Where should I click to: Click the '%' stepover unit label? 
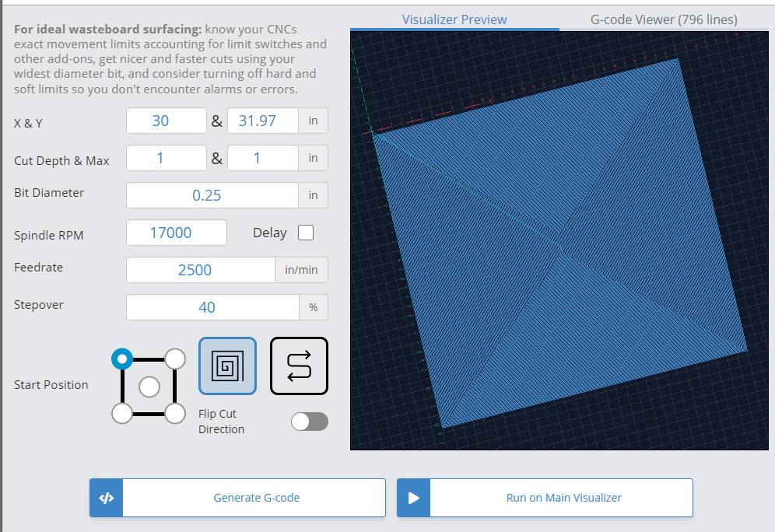coord(314,307)
